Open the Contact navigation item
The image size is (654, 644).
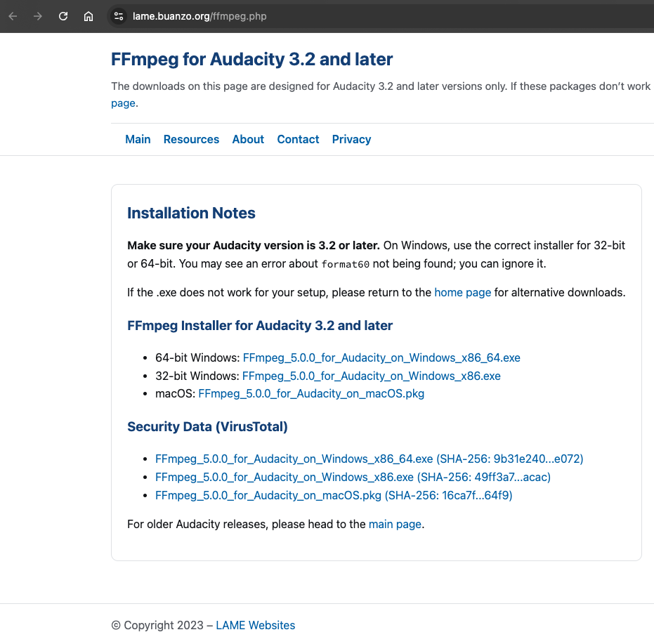coord(298,139)
